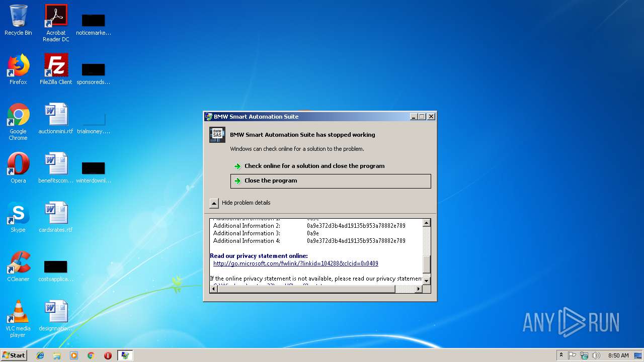
Task: Open the Recycle Bin desktop icon
Action: [18, 20]
